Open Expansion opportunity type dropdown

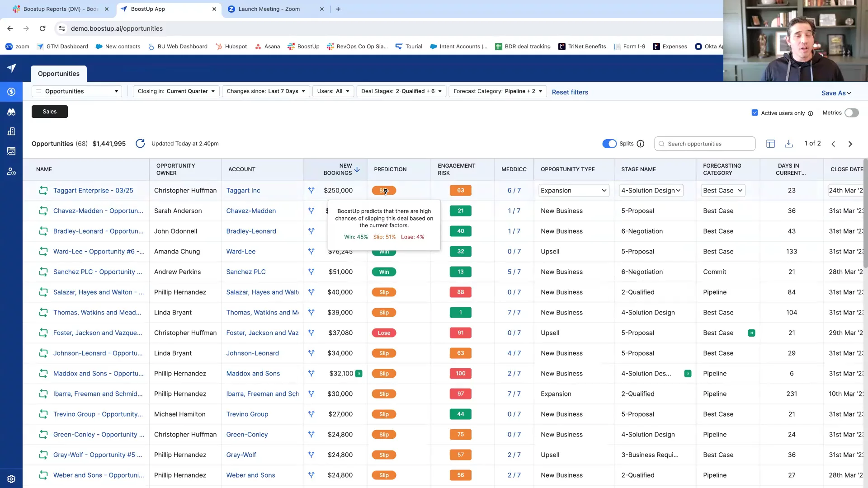(573, 191)
